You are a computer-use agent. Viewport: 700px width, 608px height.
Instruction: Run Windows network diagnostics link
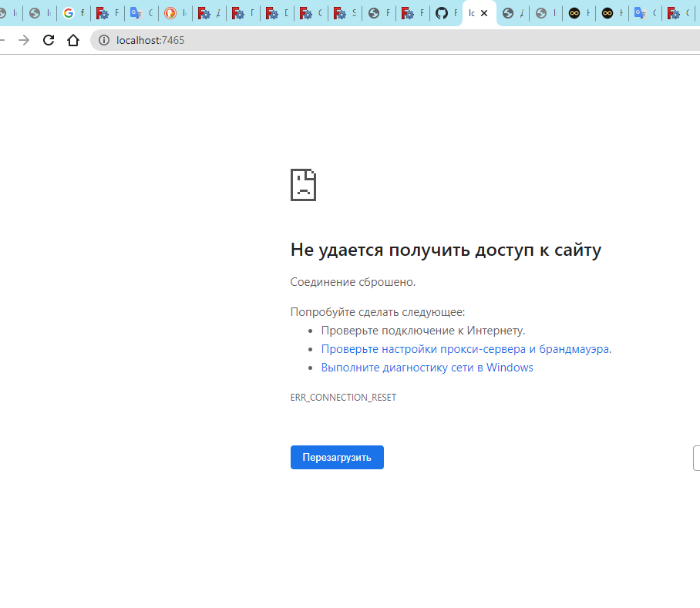click(x=426, y=368)
